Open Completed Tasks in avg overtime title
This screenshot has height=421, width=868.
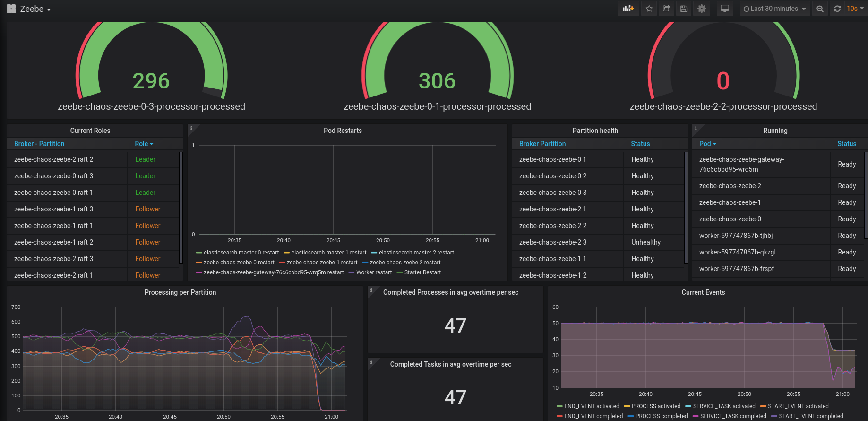click(451, 364)
